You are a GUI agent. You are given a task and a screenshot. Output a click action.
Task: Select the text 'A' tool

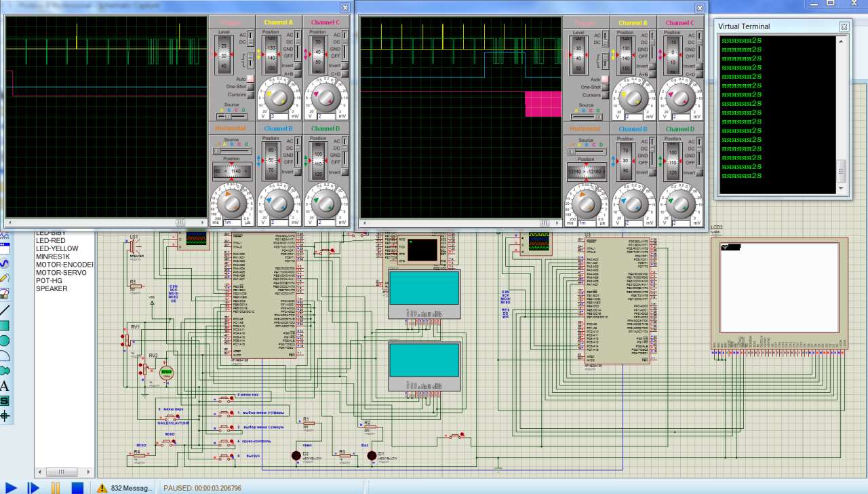pos(5,385)
